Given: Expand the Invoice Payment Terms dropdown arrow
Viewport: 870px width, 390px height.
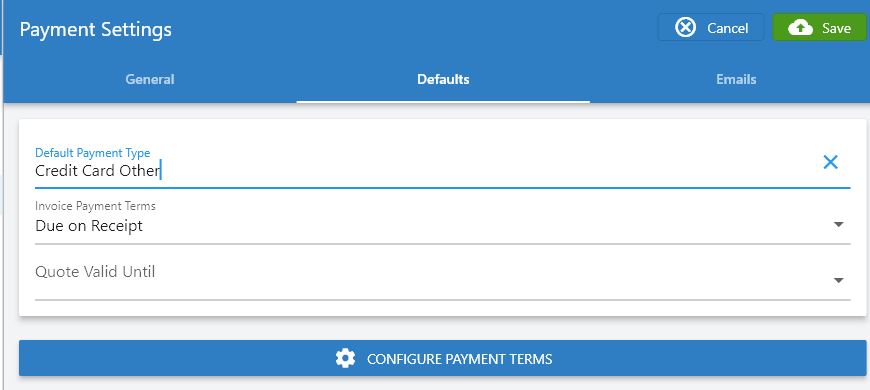Looking at the screenshot, I should tap(838, 225).
